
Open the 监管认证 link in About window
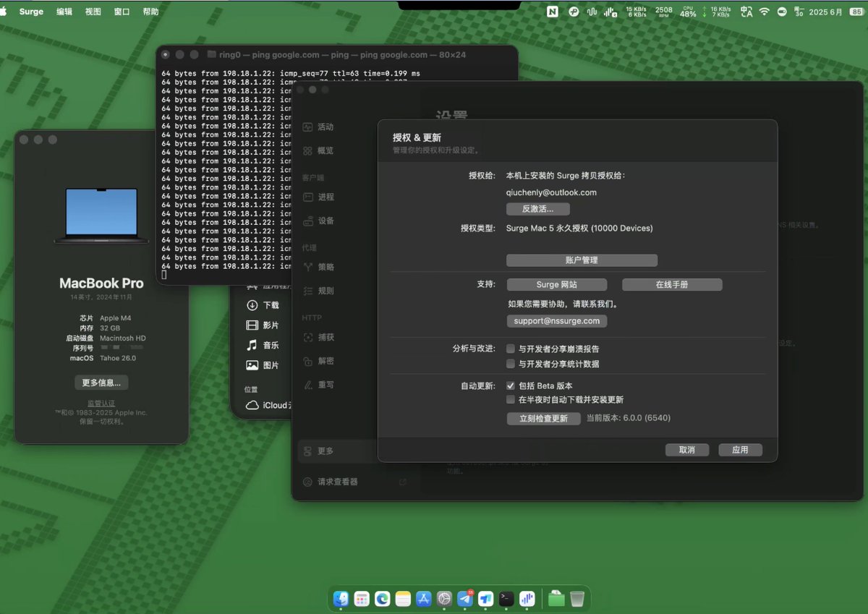[x=101, y=404]
